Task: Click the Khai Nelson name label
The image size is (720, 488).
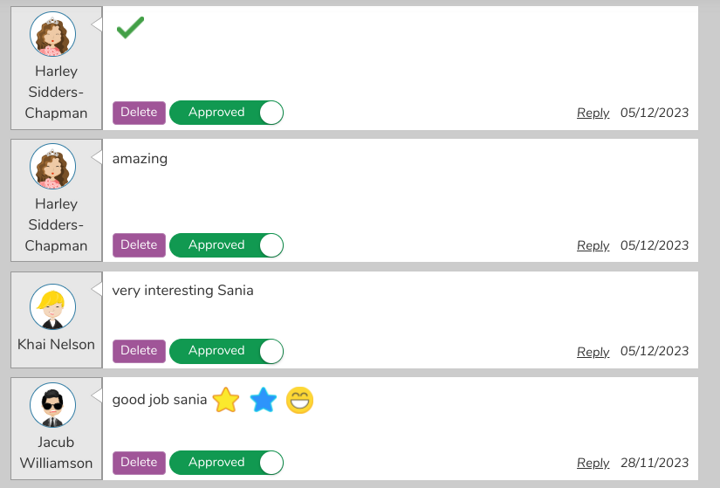Action: (56, 344)
